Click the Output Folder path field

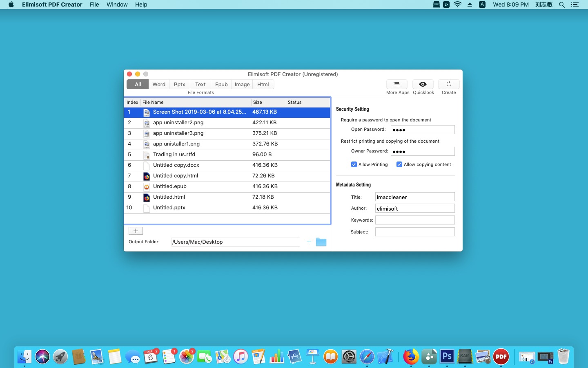click(236, 242)
